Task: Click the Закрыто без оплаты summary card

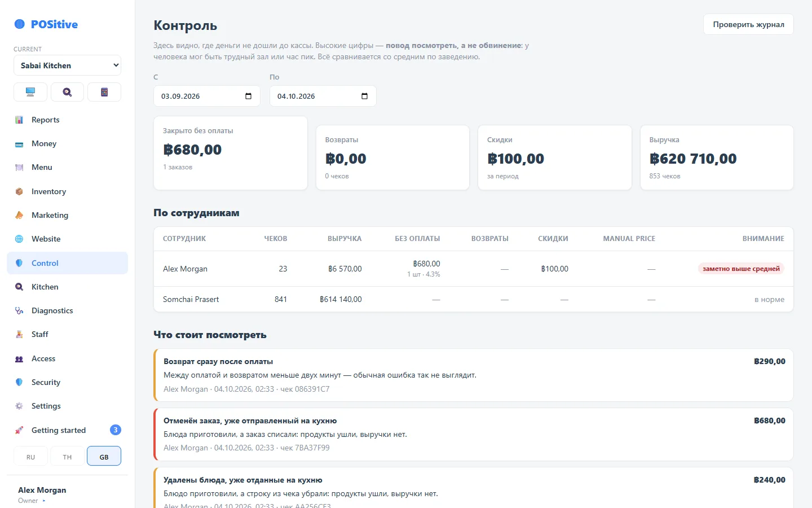Action: (231, 153)
